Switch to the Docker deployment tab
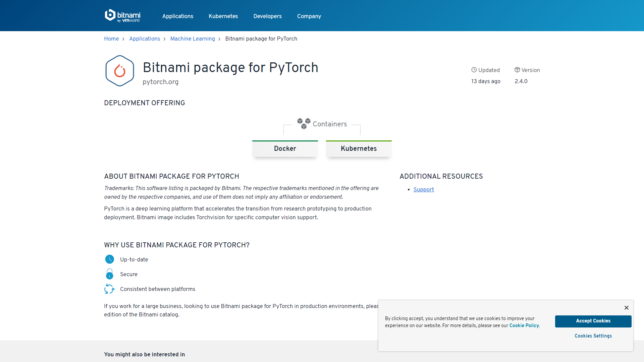This screenshot has height=362, width=644. (285, 148)
